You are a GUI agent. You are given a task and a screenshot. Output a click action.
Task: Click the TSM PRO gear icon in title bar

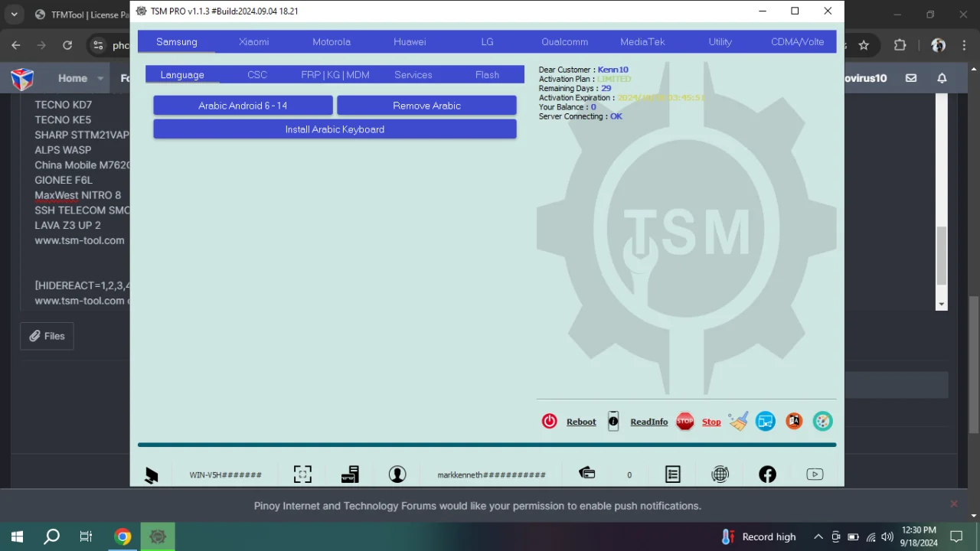tap(141, 11)
